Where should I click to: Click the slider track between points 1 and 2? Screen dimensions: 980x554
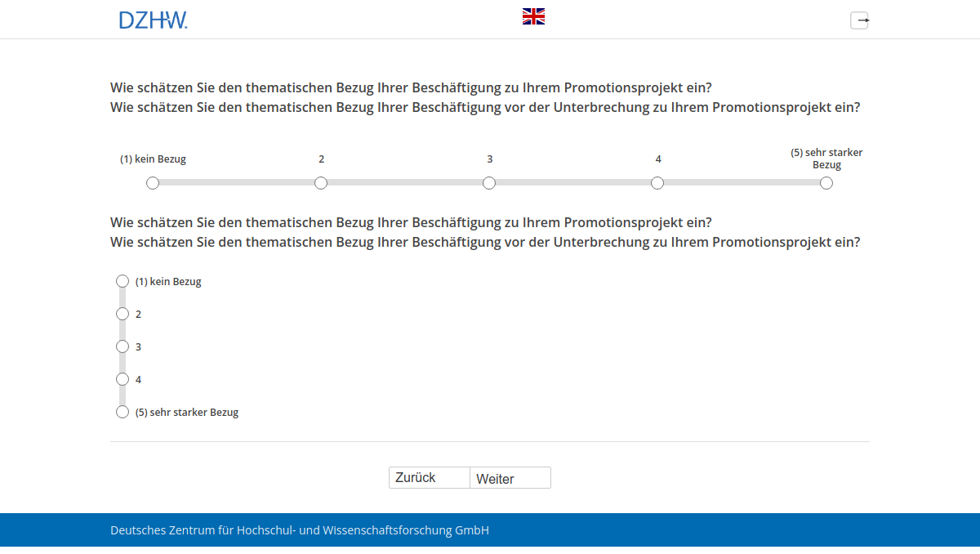click(x=237, y=183)
